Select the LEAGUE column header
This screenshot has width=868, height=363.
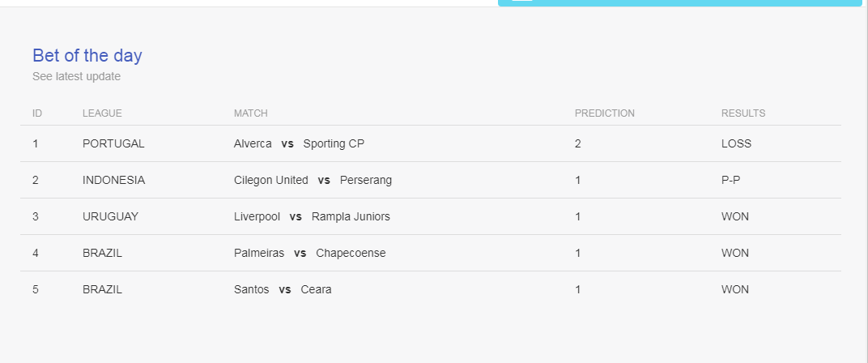[102, 113]
